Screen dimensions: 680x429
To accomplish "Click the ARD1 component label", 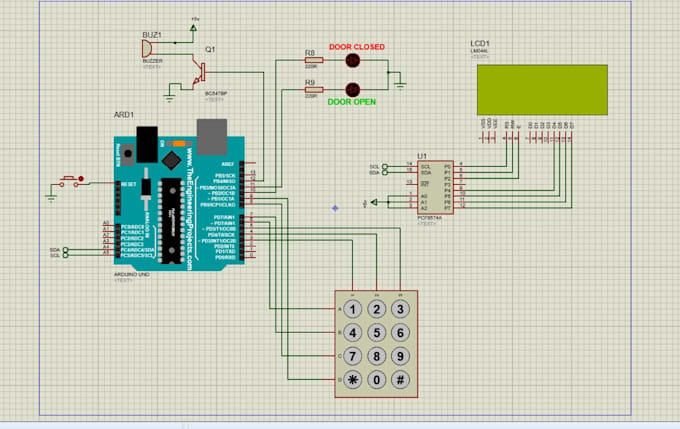I will [124, 115].
